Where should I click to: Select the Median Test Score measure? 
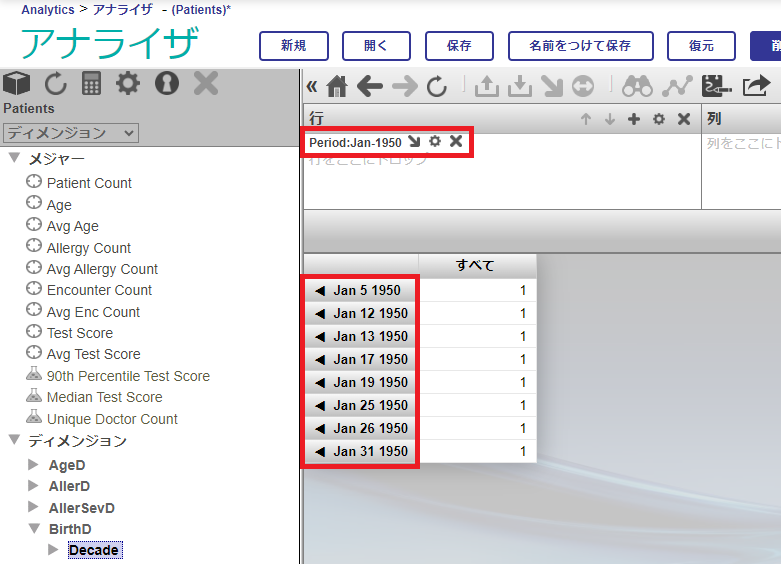[x=104, y=397]
